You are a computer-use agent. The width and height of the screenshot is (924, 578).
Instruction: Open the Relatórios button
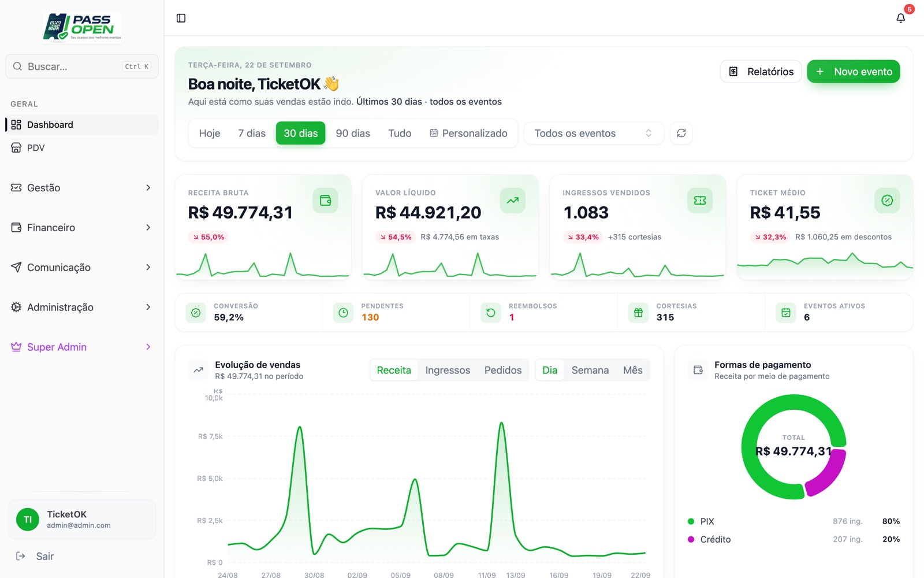tap(761, 72)
